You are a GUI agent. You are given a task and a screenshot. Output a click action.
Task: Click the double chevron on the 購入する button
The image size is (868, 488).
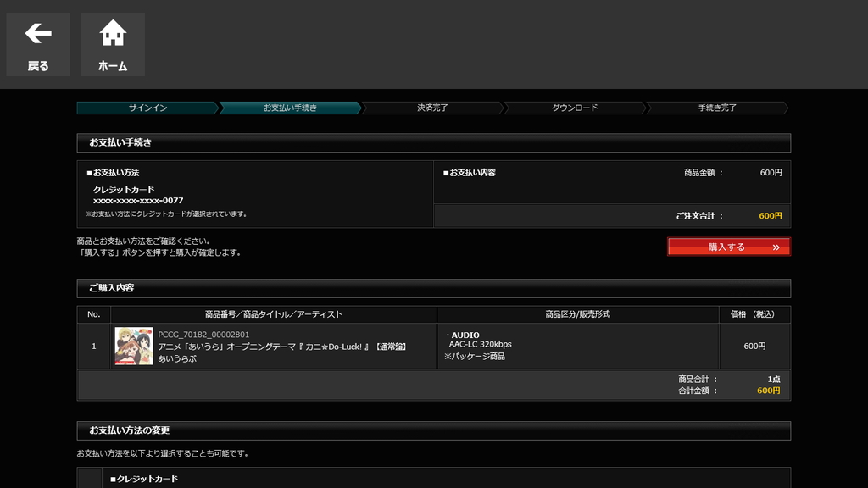coord(776,247)
